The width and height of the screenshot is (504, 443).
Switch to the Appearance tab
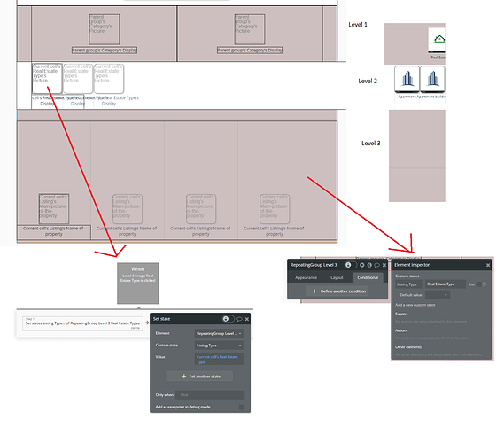coord(306,277)
